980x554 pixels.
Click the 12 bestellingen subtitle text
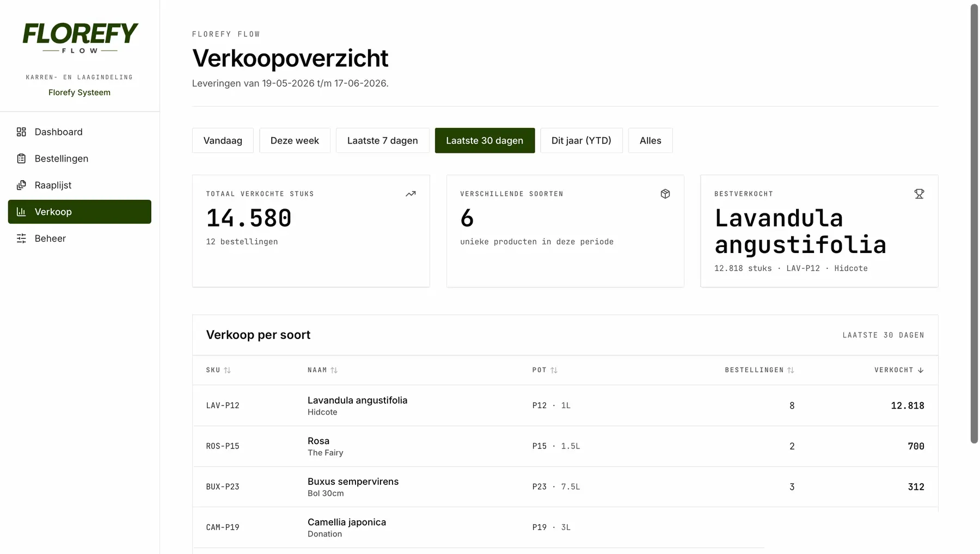(242, 242)
